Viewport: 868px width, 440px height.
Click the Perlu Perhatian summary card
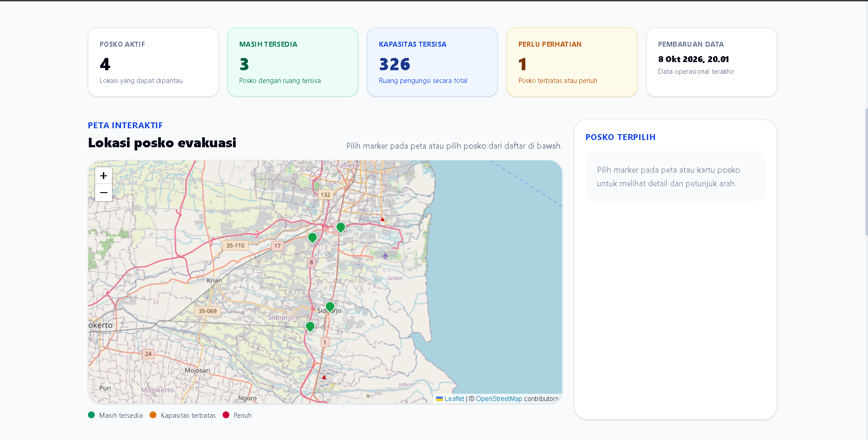pos(572,62)
